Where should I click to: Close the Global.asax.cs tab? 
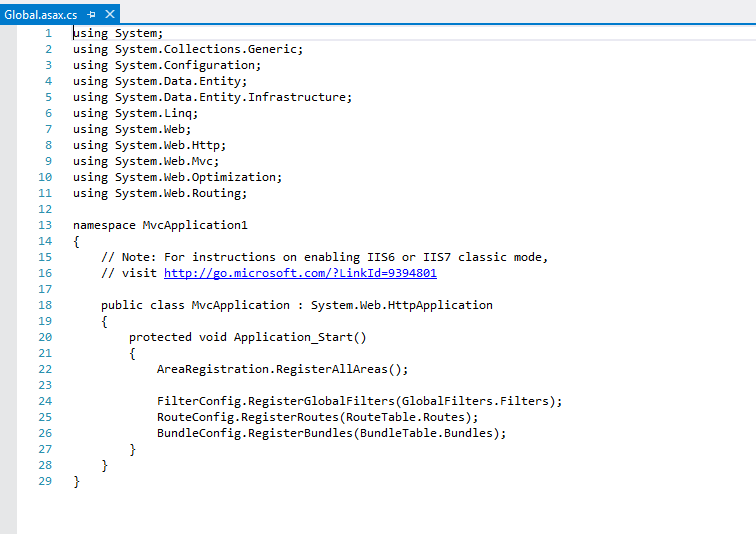110,14
